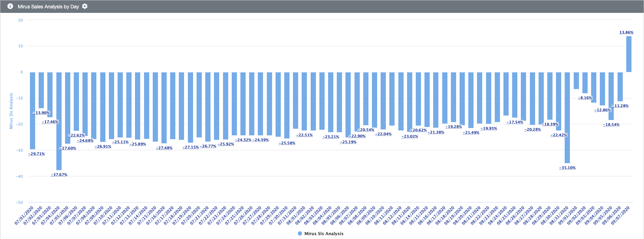
Task: Click the -22.62% data label
Action: (77, 135)
